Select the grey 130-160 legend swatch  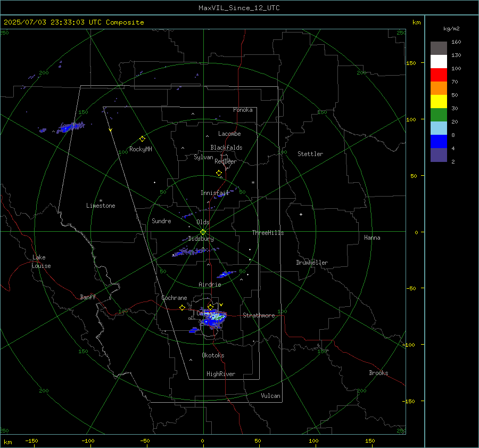[439, 48]
